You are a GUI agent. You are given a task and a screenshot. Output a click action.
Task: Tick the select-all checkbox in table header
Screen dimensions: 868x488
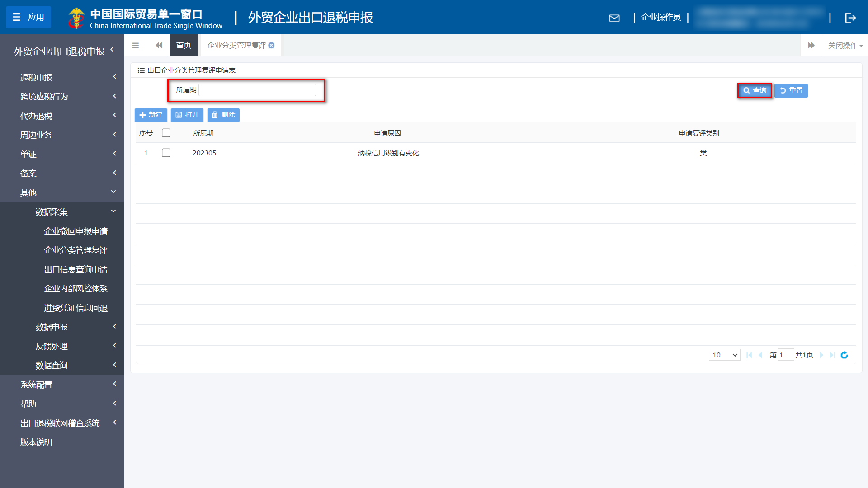[x=166, y=133]
